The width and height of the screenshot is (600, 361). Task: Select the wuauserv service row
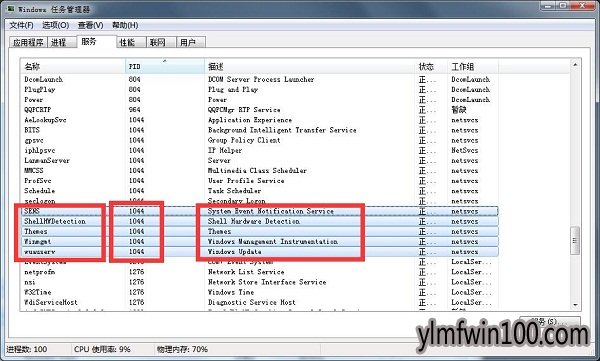coord(259,252)
